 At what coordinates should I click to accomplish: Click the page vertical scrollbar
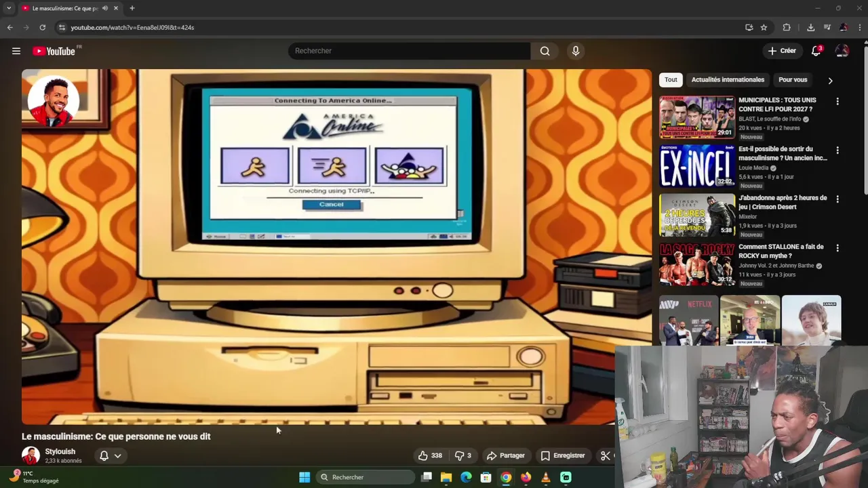(x=865, y=122)
